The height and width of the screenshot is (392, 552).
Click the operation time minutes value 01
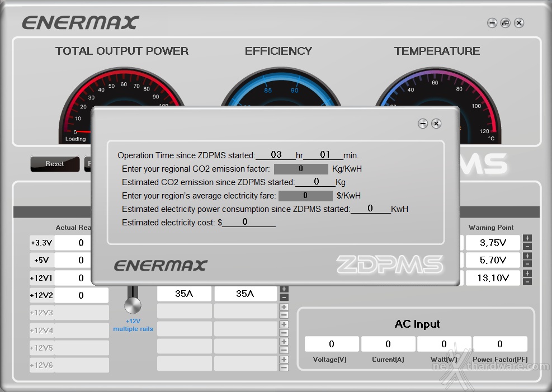click(324, 155)
